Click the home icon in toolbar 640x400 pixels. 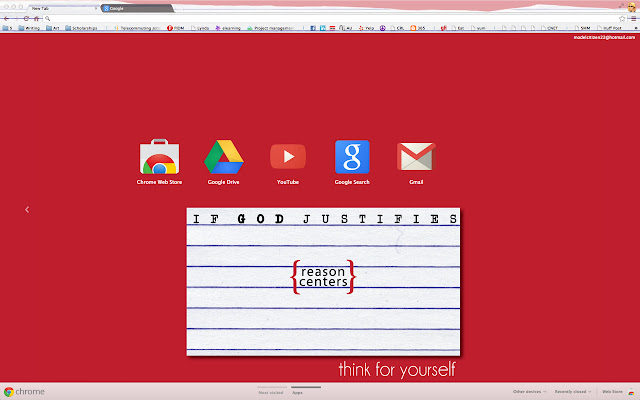click(x=36, y=18)
